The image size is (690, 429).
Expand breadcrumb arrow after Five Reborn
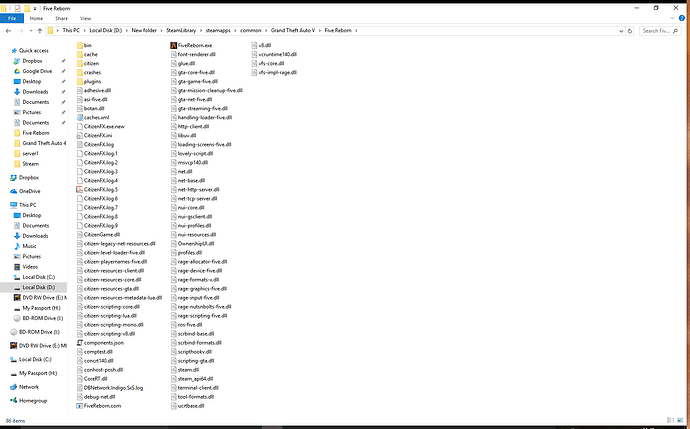356,31
